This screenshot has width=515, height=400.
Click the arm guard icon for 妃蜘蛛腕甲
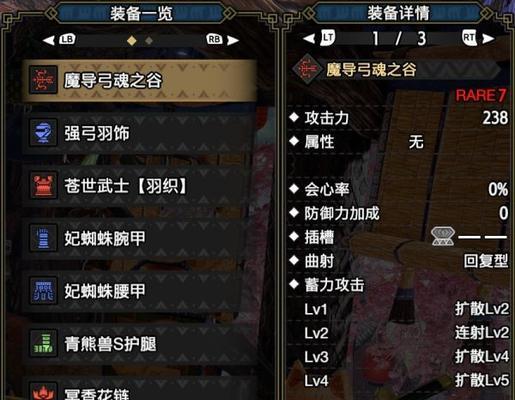tap(43, 238)
